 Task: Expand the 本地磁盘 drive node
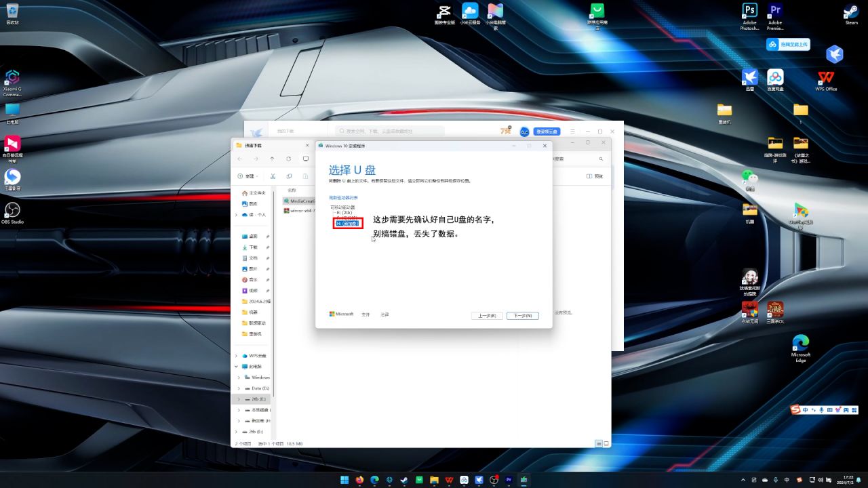pos(239,410)
